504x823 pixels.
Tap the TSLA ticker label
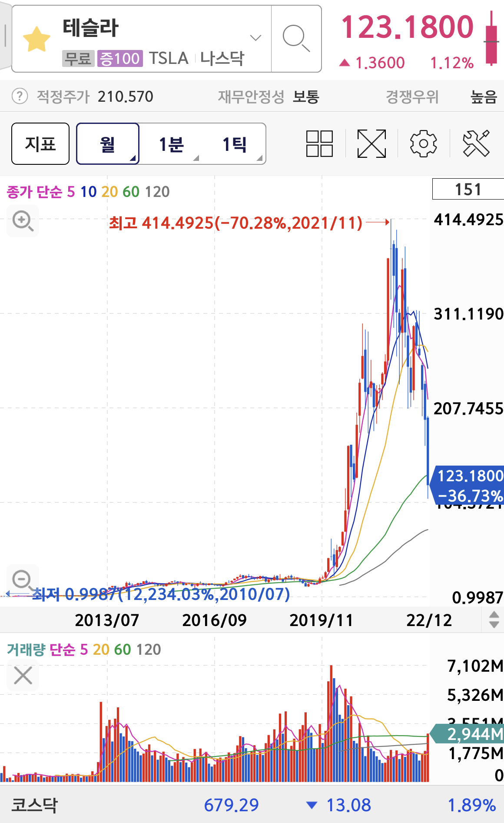pyautogui.click(x=169, y=58)
